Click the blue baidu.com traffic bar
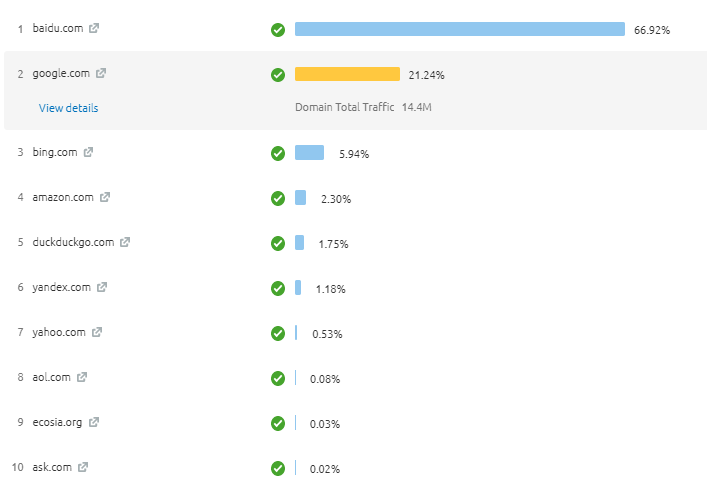Viewport: 707px width, 491px height. [459, 29]
